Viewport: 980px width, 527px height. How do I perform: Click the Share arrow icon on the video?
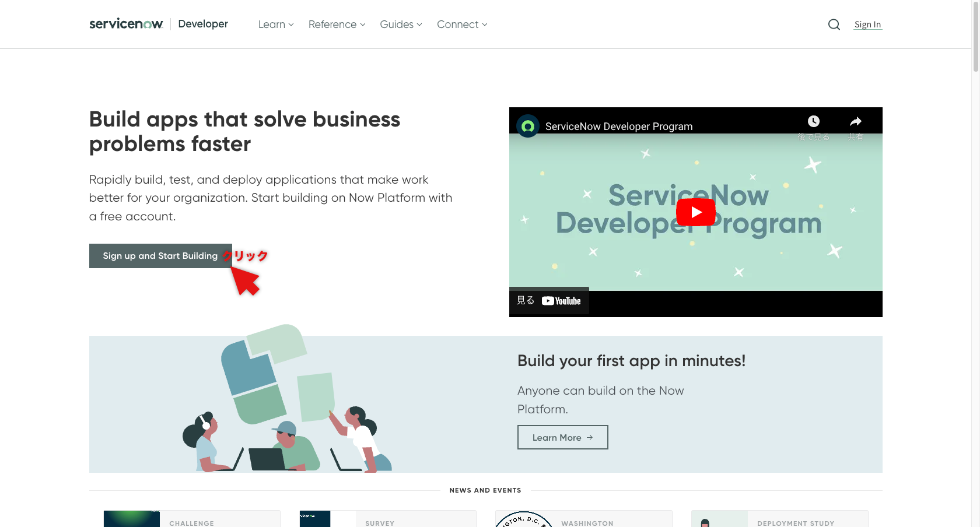point(855,121)
